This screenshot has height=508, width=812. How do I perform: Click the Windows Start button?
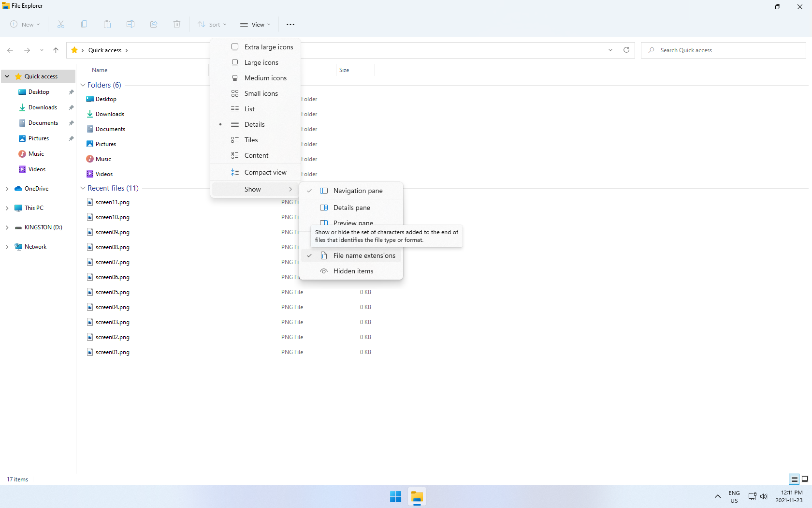click(x=395, y=497)
